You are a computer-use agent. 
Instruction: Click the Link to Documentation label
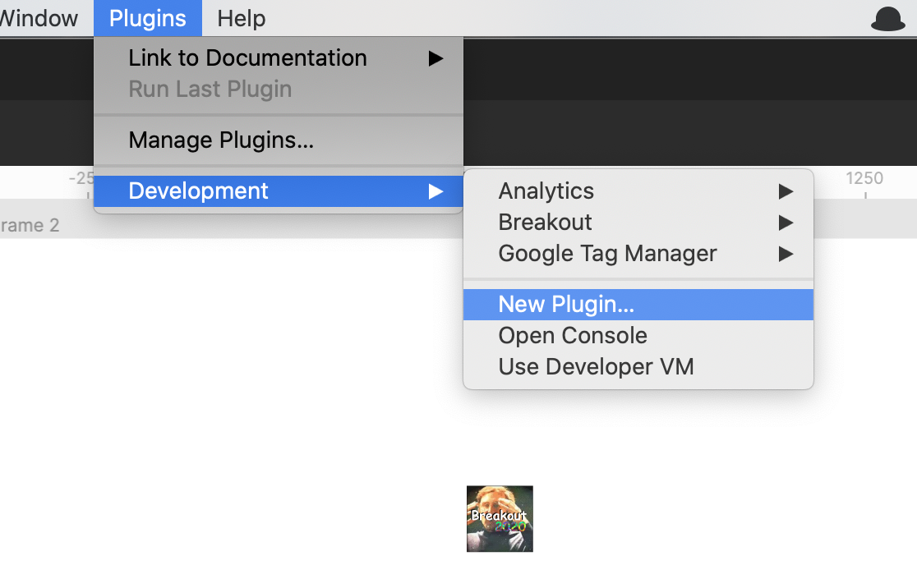[x=247, y=57]
